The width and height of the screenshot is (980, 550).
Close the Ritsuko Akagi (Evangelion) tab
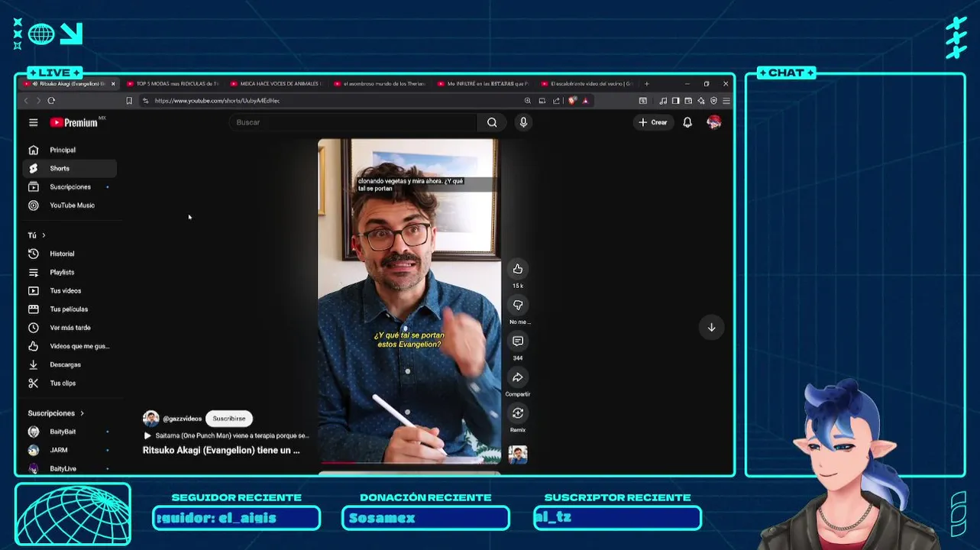click(113, 84)
